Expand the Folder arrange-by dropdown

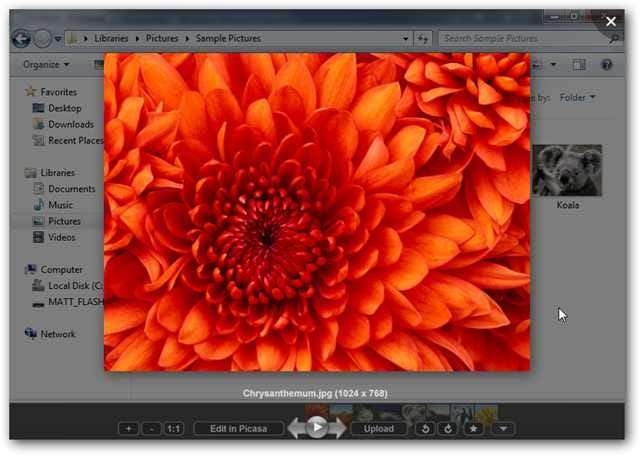pos(577,98)
